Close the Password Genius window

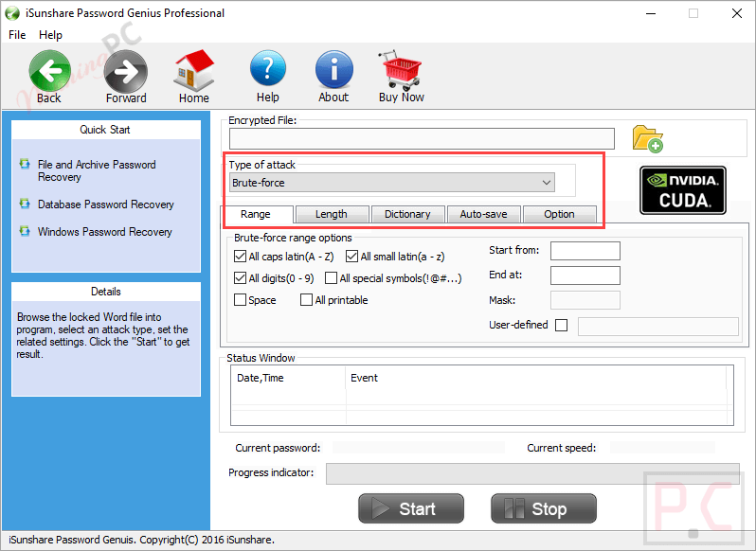737,13
